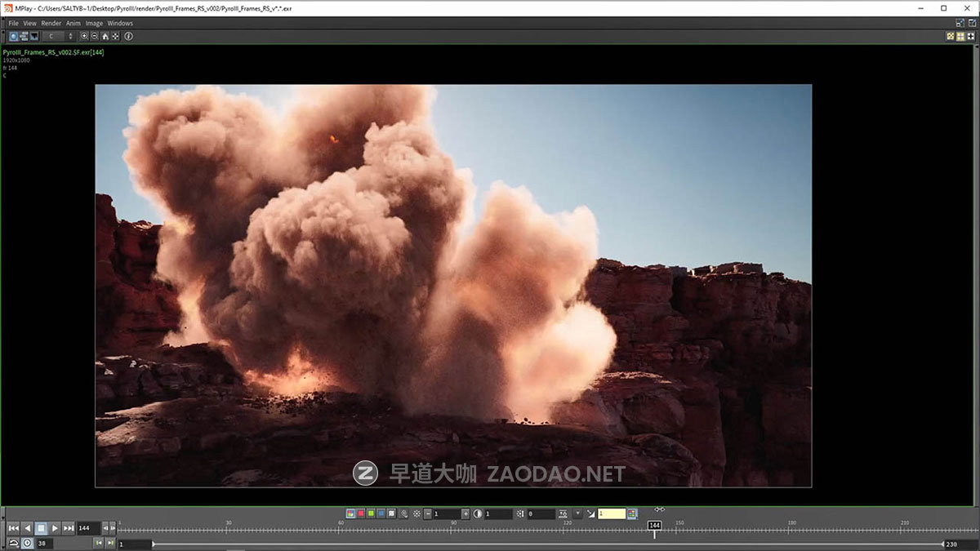Click the yellow set range start icon

click(99, 543)
